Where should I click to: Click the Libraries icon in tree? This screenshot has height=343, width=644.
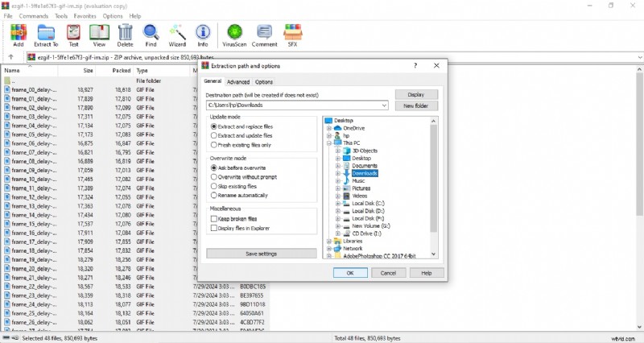click(x=337, y=241)
